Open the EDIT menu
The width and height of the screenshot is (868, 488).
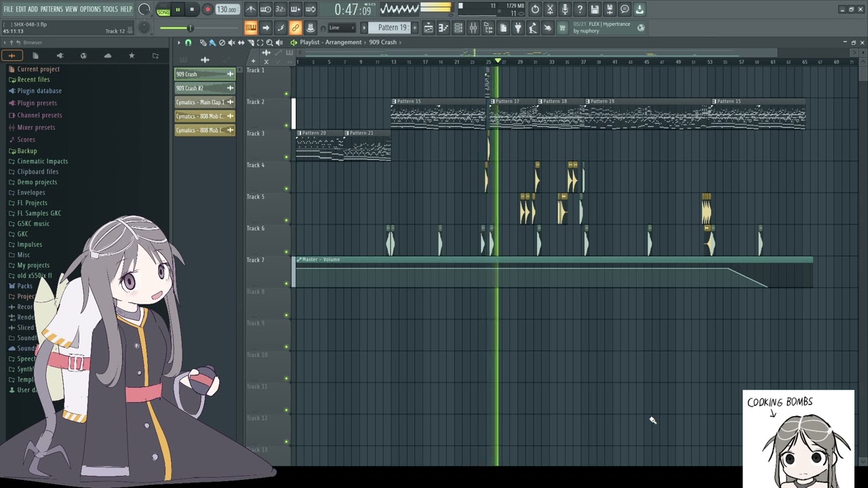click(x=21, y=9)
